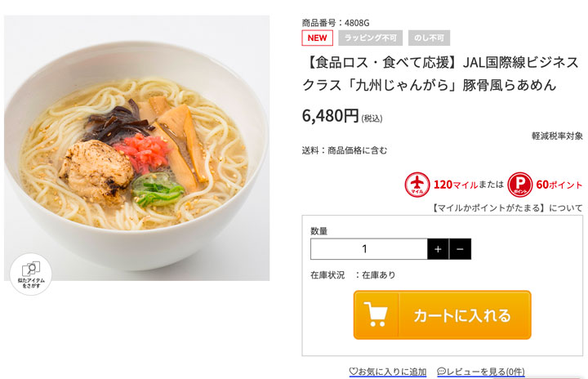The height and width of the screenshot is (379, 588).
Task: Click the ramen product photo
Action: 136,148
